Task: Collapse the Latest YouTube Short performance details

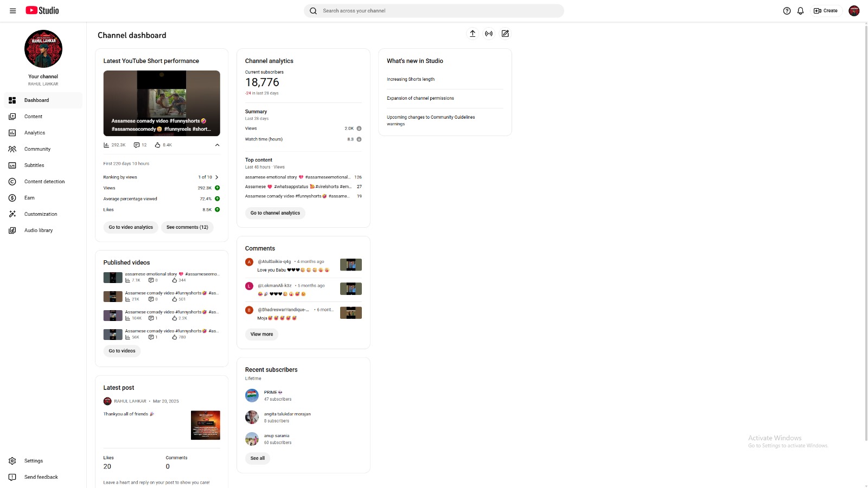Action: [217, 145]
